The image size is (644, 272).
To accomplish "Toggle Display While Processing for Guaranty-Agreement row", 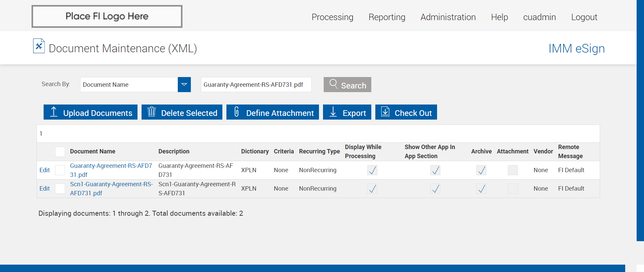I will [372, 170].
